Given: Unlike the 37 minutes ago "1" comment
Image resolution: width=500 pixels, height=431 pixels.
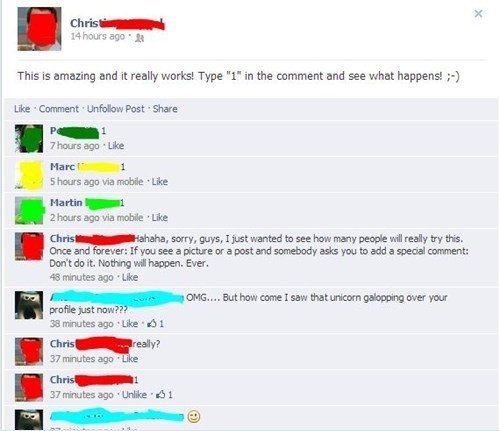Looking at the screenshot, I should (x=134, y=395).
